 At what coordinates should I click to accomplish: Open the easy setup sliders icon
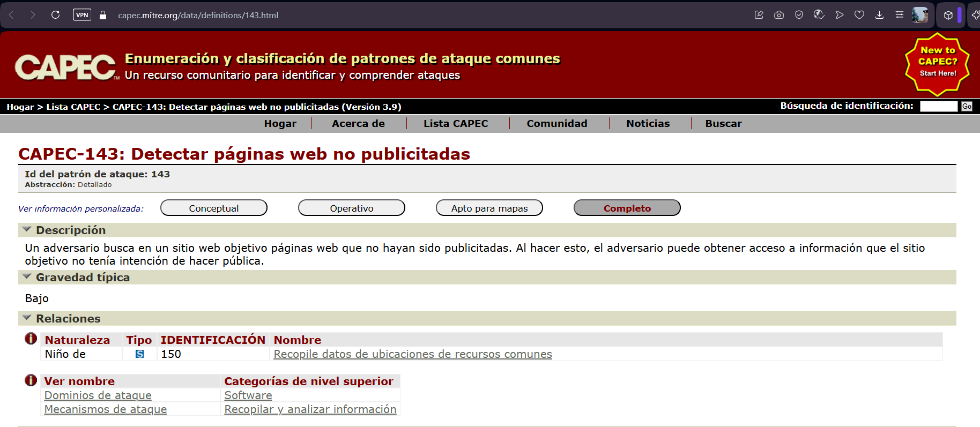tap(900, 15)
